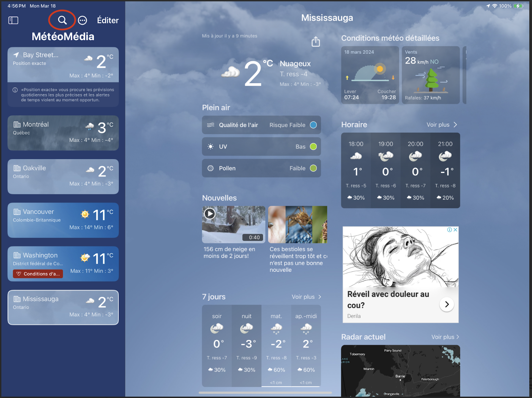
Task: Tap the position exacte info icon
Action: click(x=15, y=90)
